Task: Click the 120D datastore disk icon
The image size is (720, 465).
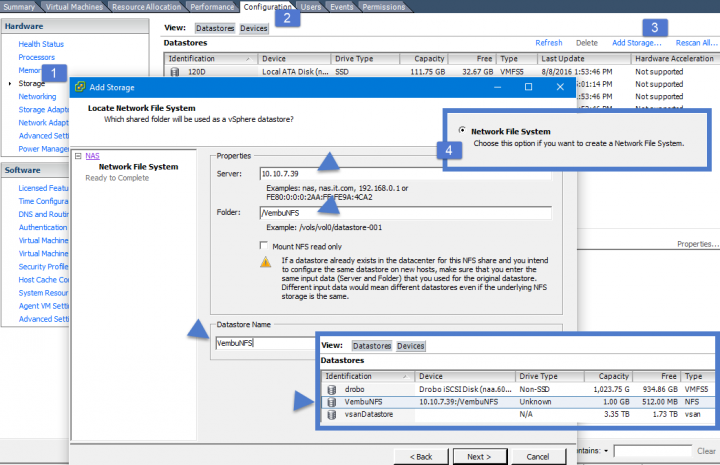Action: (x=175, y=72)
